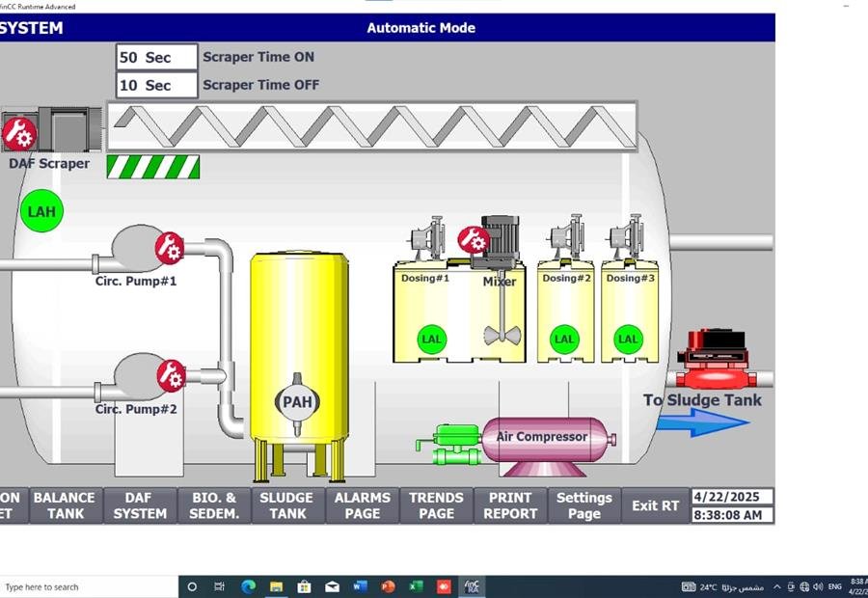Open the Mail app from the taskbar
The image size is (868, 598).
pos(332,586)
